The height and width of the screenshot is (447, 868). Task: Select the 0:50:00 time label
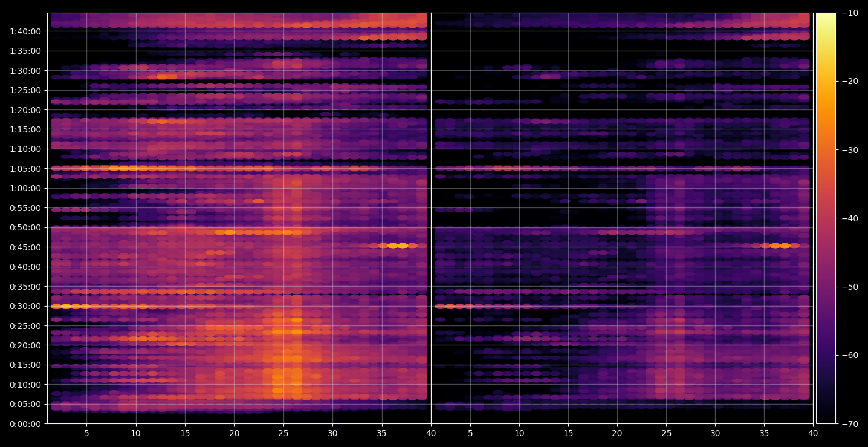point(25,227)
